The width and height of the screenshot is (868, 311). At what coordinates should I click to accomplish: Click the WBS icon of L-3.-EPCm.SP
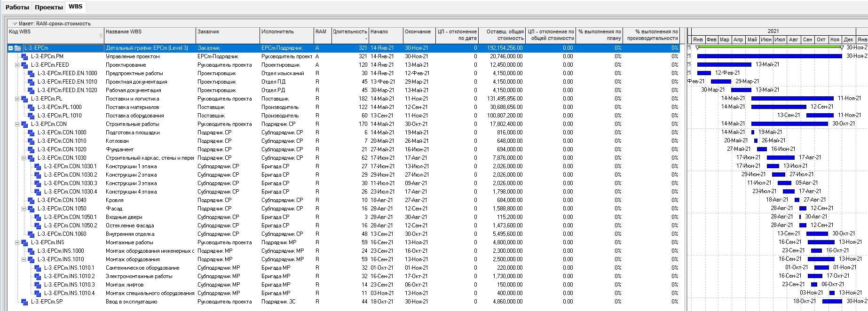pyautogui.click(x=24, y=302)
